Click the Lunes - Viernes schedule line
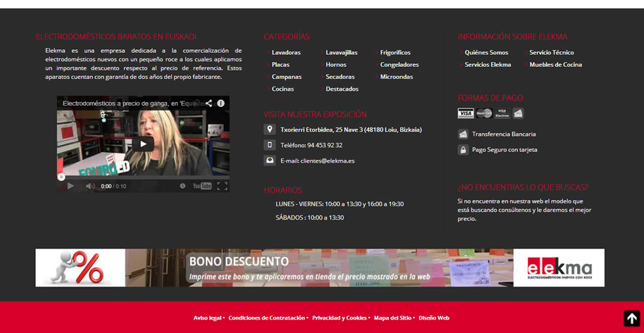Image resolution: width=644 pixels, height=333 pixels. 340,204
